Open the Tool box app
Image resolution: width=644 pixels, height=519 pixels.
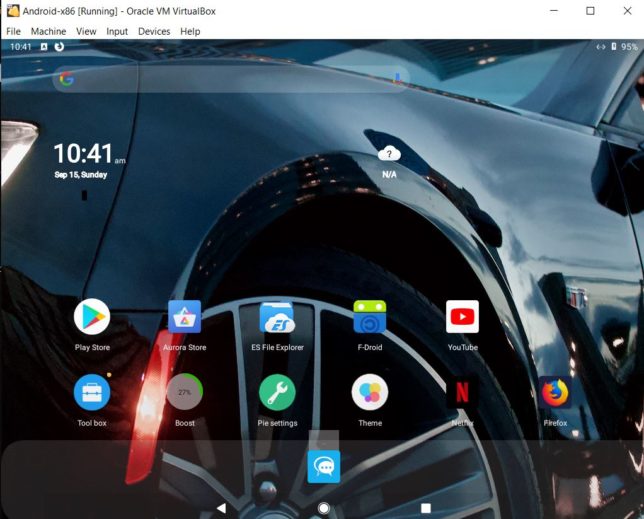[92, 392]
